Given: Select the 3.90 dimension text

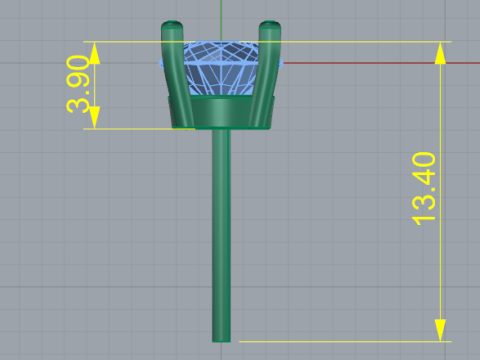Looking at the screenshot, I should point(78,84).
